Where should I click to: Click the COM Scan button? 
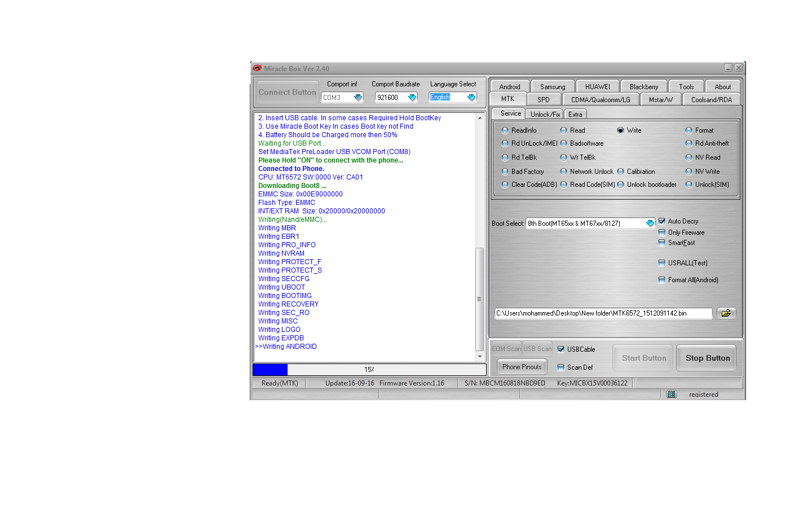coord(506,349)
